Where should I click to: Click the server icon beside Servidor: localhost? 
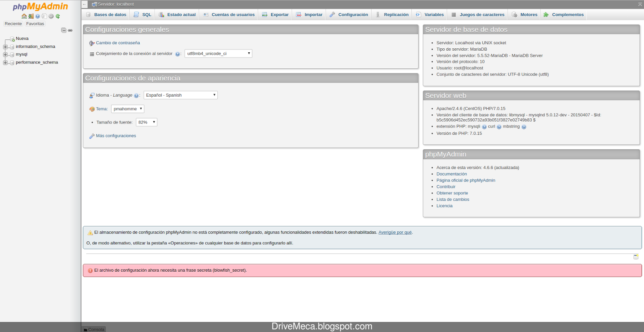(x=94, y=4)
